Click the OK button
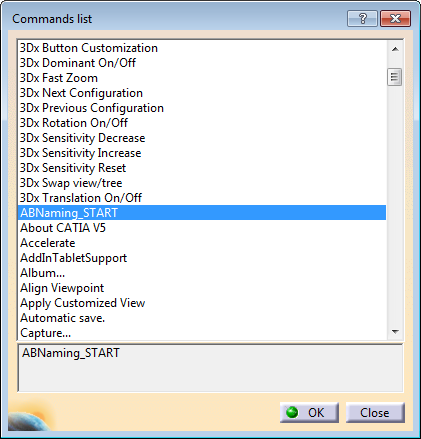 (x=309, y=413)
